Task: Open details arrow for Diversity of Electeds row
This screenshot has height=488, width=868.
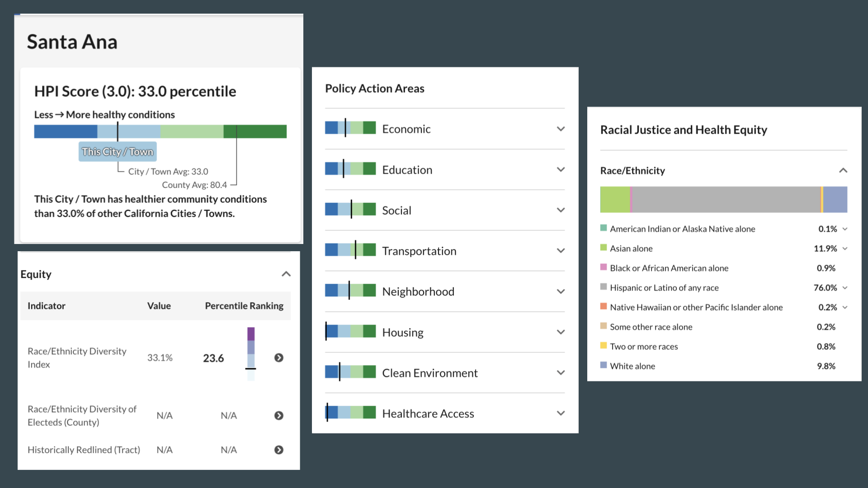Action: coord(279,416)
